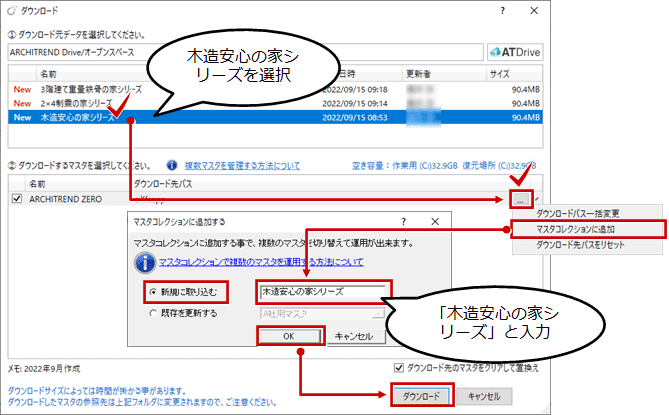Image resolution: width=669 pixels, height=415 pixels.
Task: Select the 2×4制震の家シリーズ row
Action: [x=275, y=103]
